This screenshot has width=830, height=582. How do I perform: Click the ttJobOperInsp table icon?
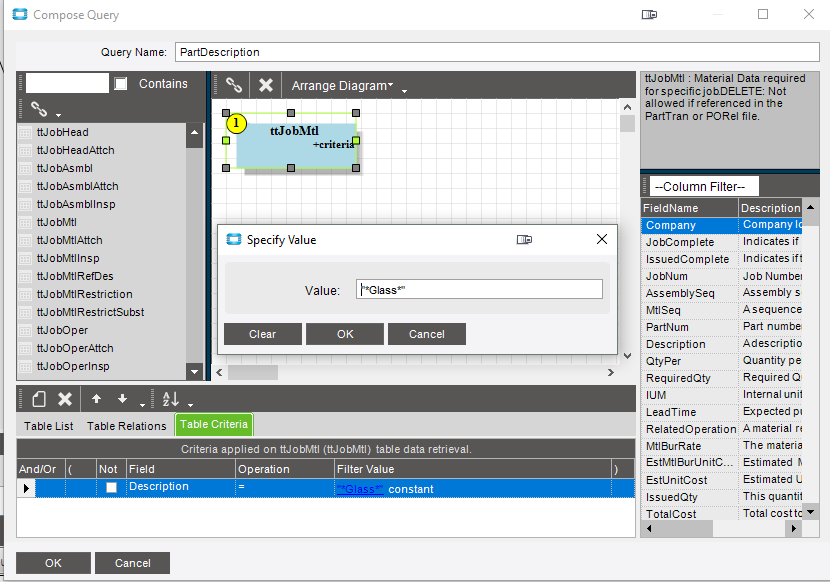25,366
